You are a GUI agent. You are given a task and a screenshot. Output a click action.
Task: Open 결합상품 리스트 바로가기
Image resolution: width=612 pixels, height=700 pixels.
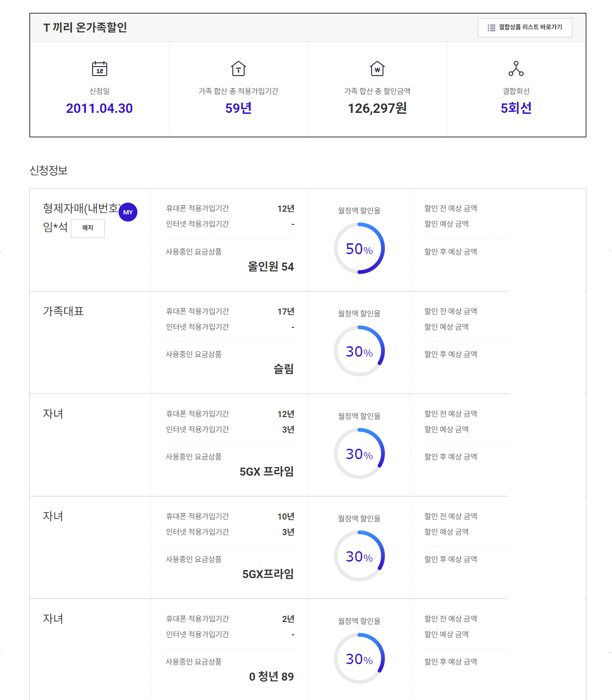525,28
